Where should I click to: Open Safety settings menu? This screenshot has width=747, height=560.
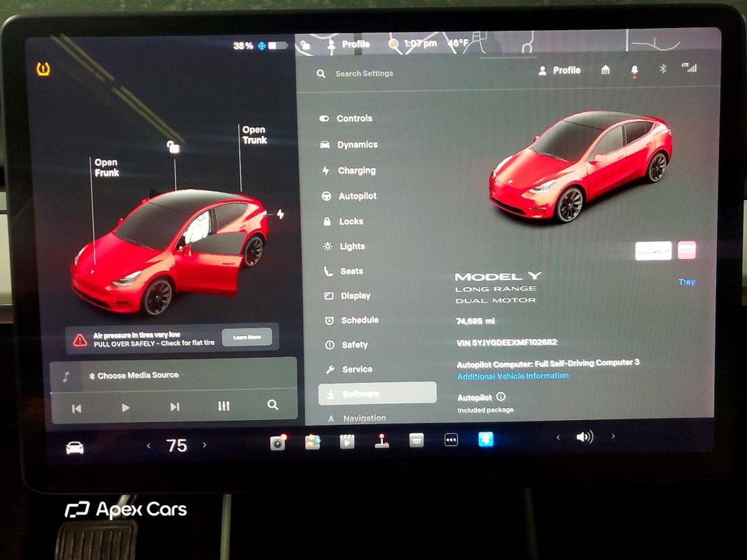tap(347, 345)
